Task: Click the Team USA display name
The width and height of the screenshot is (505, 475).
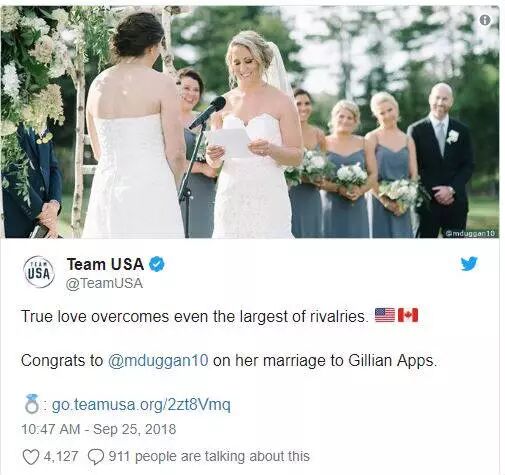Action: pyautogui.click(x=105, y=264)
